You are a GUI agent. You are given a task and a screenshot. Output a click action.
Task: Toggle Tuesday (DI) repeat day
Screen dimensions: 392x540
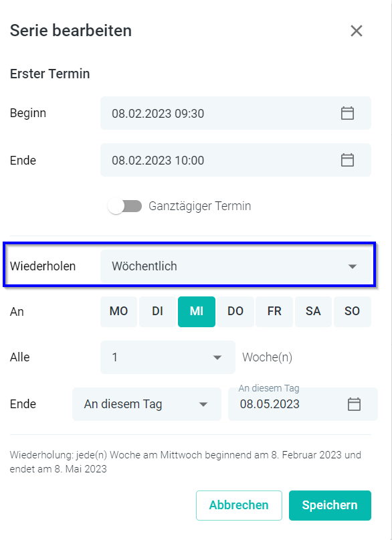pos(158,311)
